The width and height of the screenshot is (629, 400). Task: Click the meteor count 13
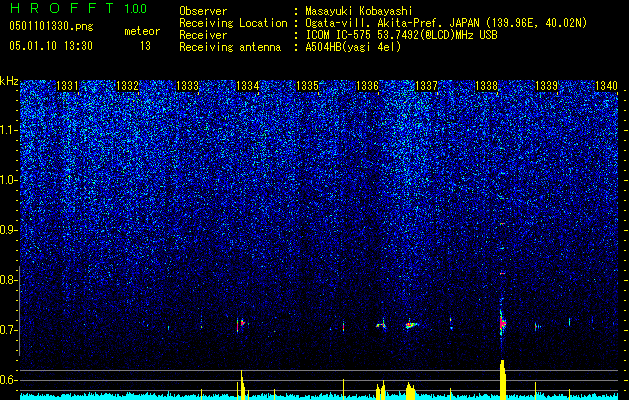pyautogui.click(x=145, y=46)
